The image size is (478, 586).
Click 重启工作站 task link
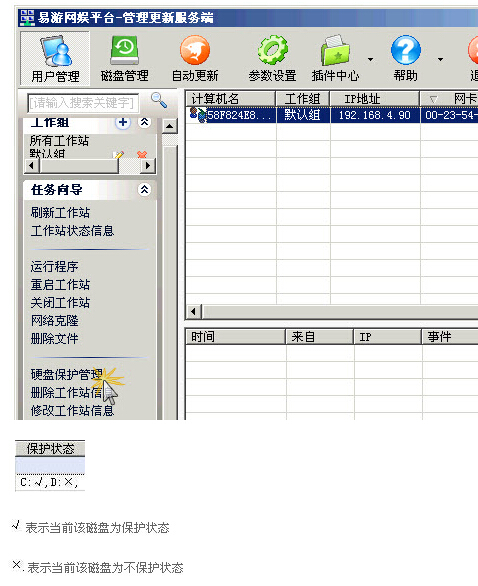tap(61, 284)
